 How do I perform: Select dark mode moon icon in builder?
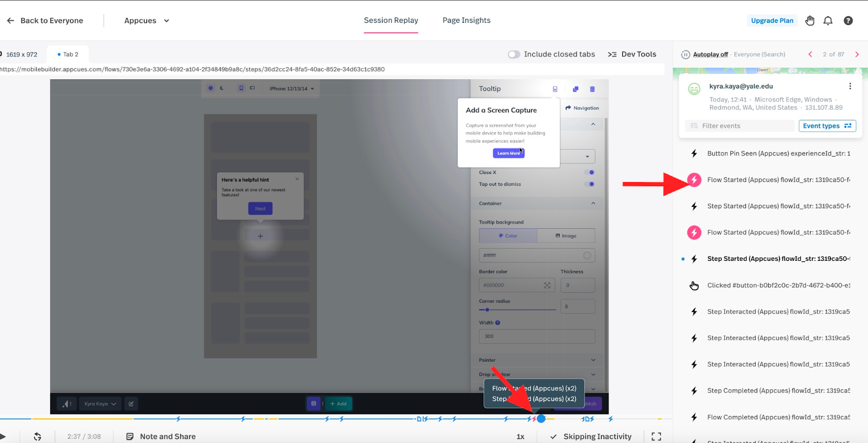tap(222, 88)
